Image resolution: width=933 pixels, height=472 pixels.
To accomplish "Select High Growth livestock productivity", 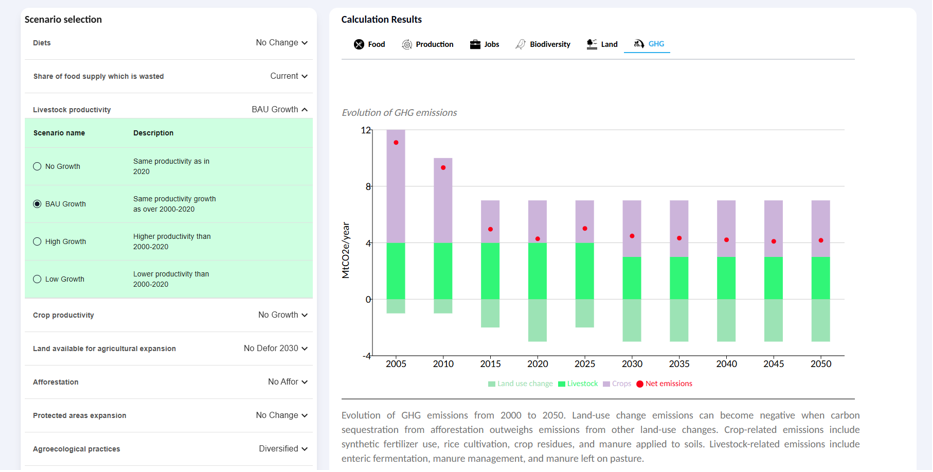I will [38, 242].
